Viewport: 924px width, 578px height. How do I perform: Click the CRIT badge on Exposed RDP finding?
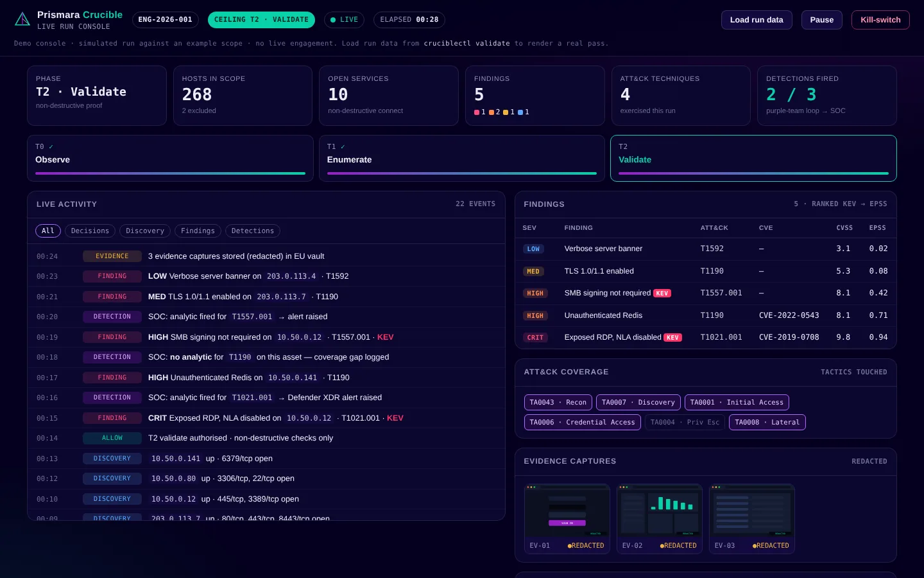pos(535,338)
